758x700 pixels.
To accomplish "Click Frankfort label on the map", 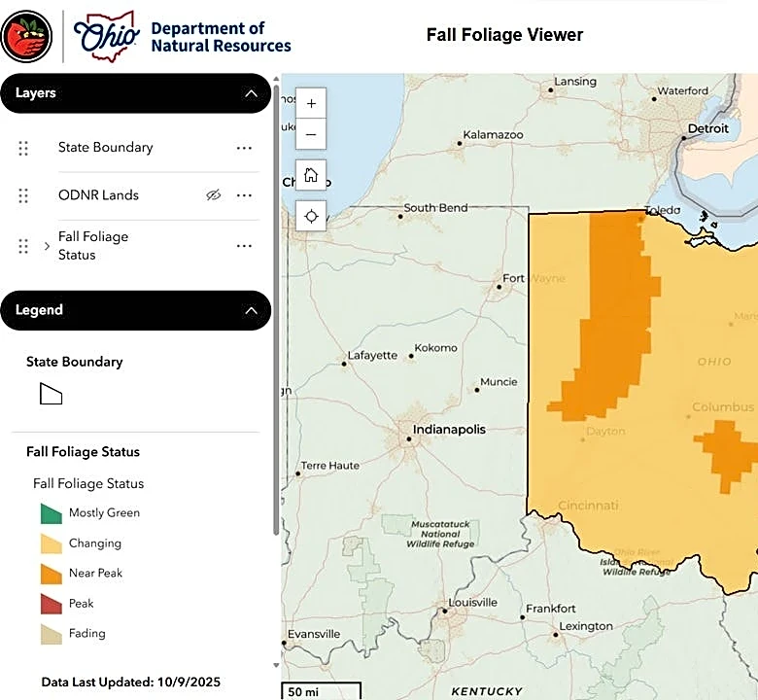I will click(x=551, y=609).
